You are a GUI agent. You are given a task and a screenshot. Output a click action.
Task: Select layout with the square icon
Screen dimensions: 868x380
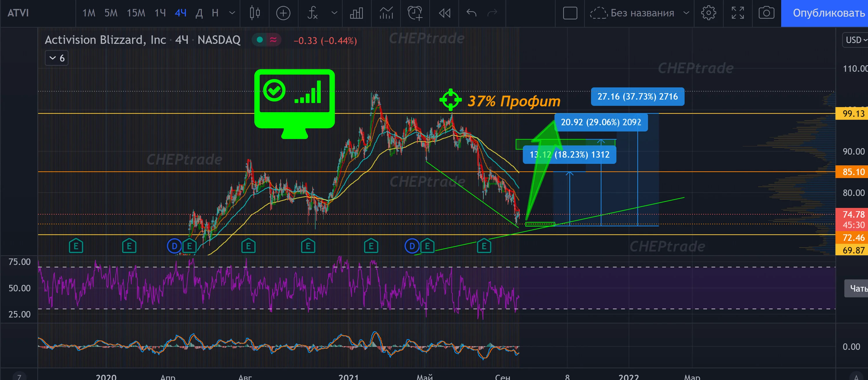[570, 13]
